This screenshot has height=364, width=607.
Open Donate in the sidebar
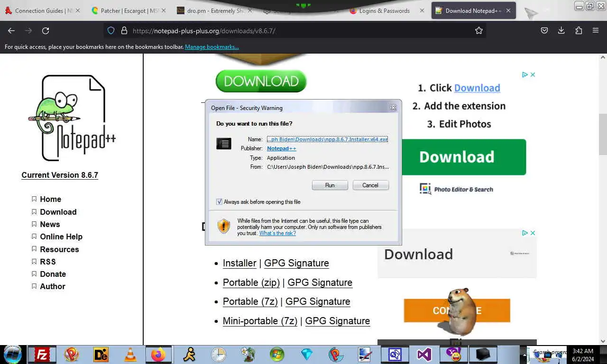click(x=53, y=274)
